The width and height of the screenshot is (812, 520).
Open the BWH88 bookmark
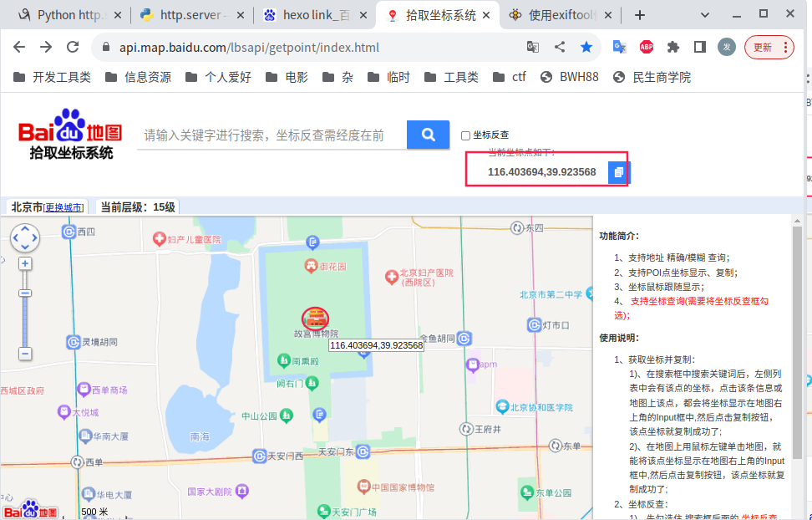569,77
